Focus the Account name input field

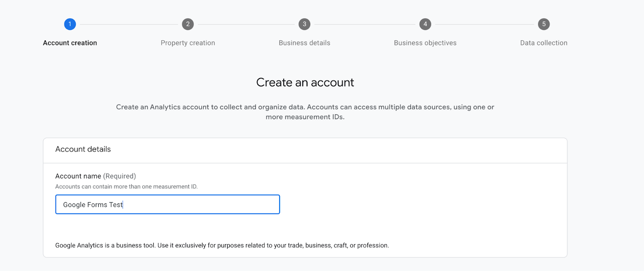tap(167, 205)
